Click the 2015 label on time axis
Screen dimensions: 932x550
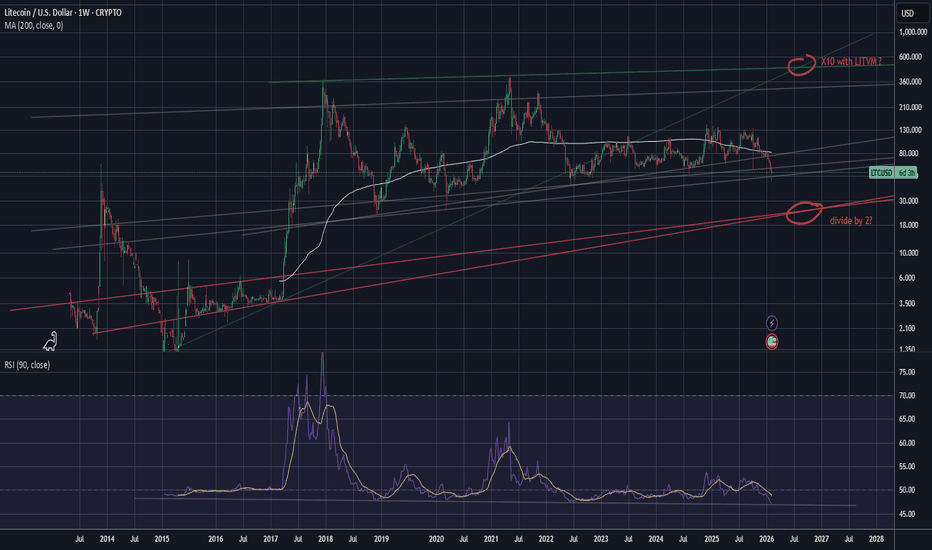[x=162, y=539]
